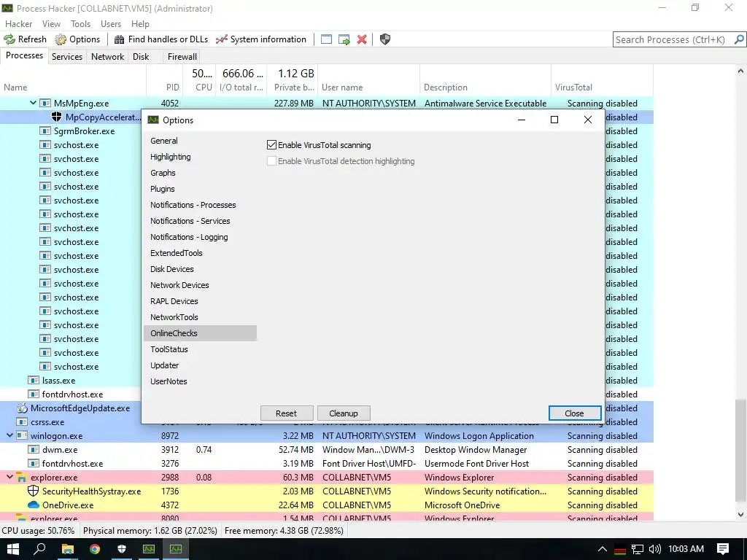Collapse the winlogon.exe tree node
747x560 pixels.
click(x=9, y=436)
